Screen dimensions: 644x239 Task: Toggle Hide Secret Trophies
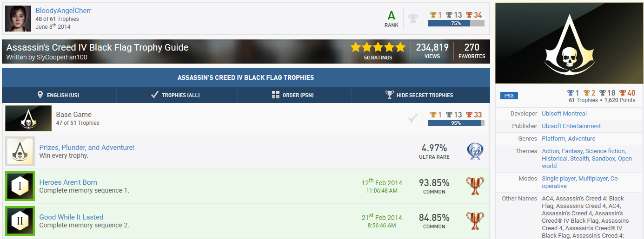[x=419, y=95]
